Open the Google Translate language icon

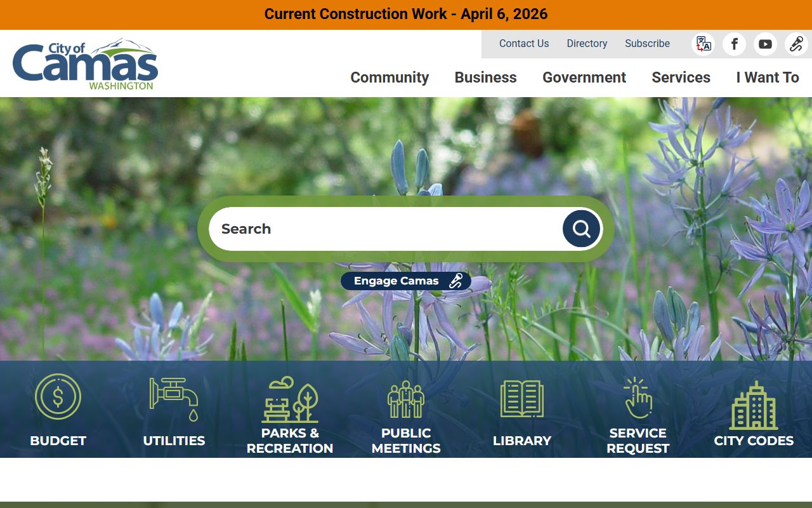(x=703, y=44)
